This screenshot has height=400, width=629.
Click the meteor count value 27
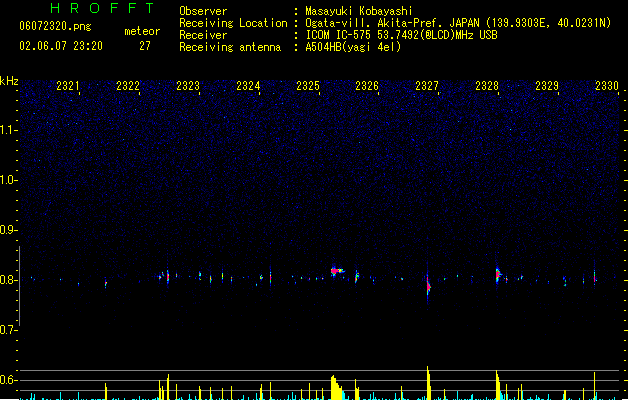(145, 46)
